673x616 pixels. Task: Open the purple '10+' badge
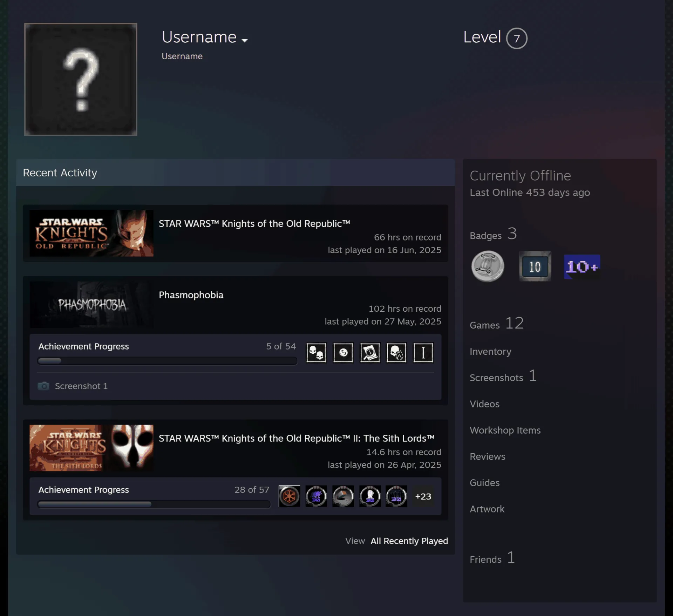click(582, 267)
